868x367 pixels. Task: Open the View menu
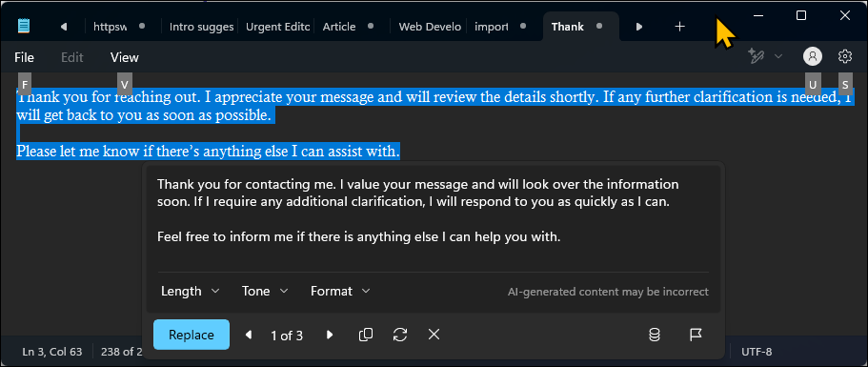pos(125,57)
